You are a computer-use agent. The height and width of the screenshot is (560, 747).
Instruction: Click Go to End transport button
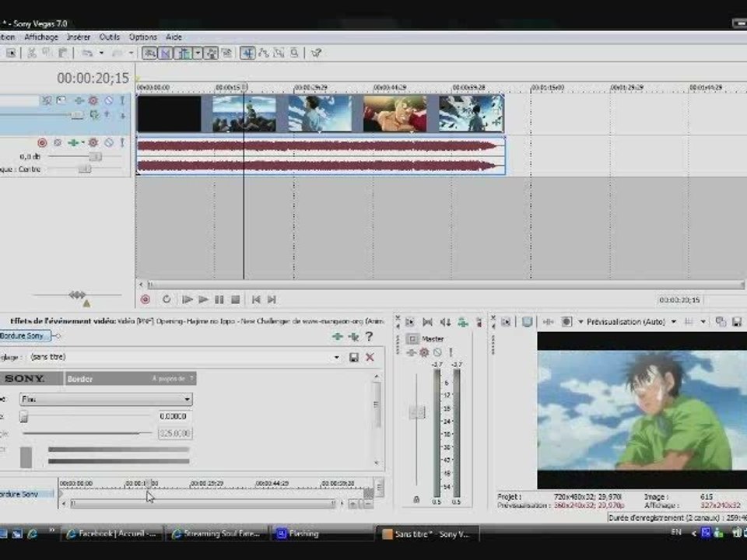coord(272,299)
